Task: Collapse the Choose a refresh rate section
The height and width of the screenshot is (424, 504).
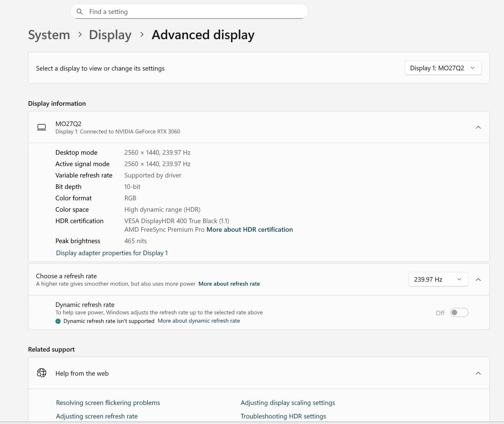Action: (x=478, y=279)
